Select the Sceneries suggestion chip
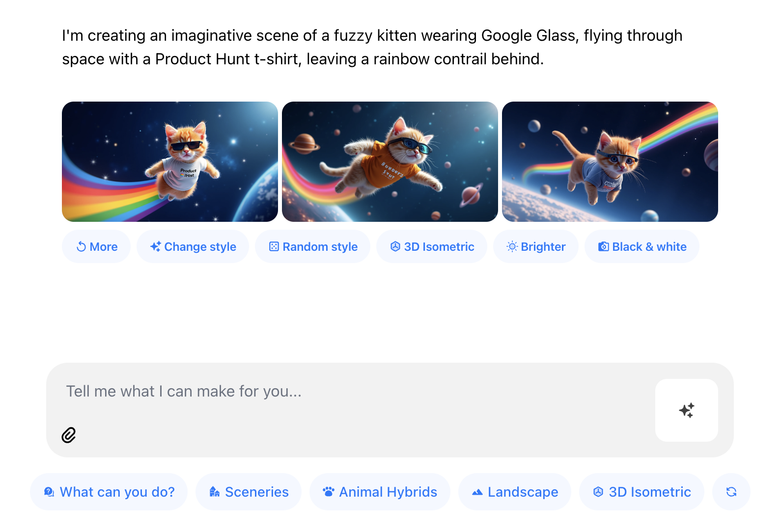 pyautogui.click(x=249, y=492)
